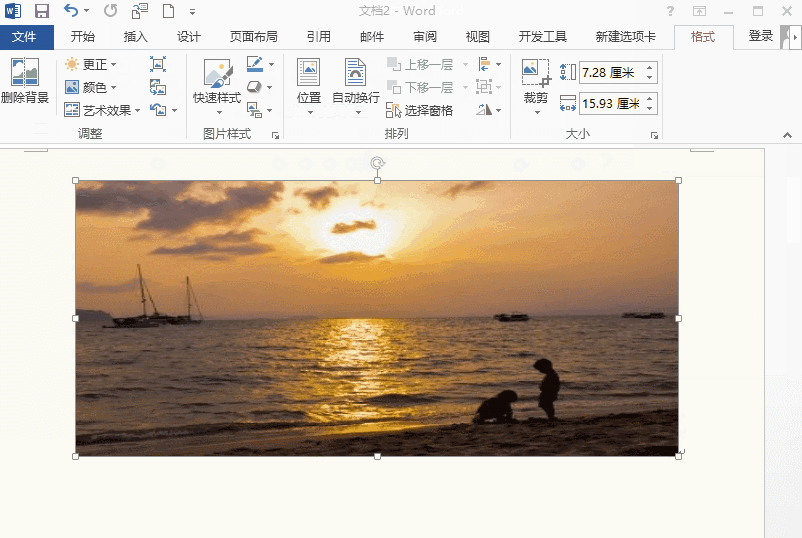Click the Crop (裁剪) tool icon

pyautogui.click(x=536, y=74)
